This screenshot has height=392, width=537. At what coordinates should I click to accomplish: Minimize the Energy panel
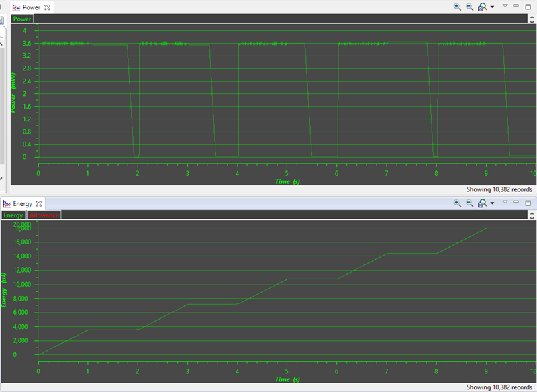pos(516,202)
